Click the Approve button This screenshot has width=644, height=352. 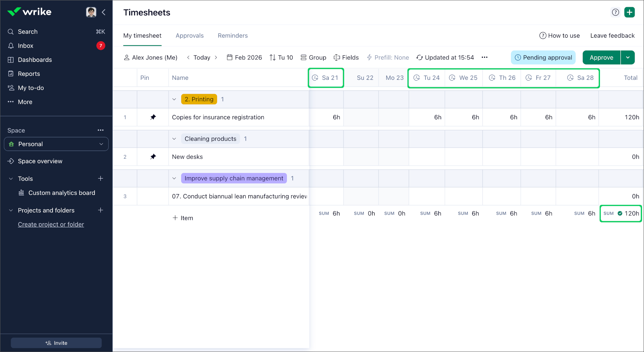point(601,57)
